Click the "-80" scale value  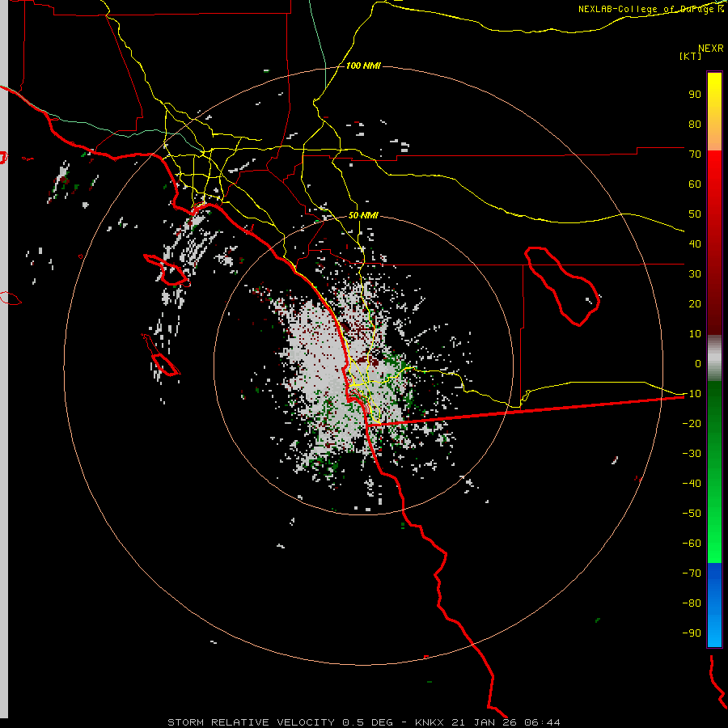point(692,603)
